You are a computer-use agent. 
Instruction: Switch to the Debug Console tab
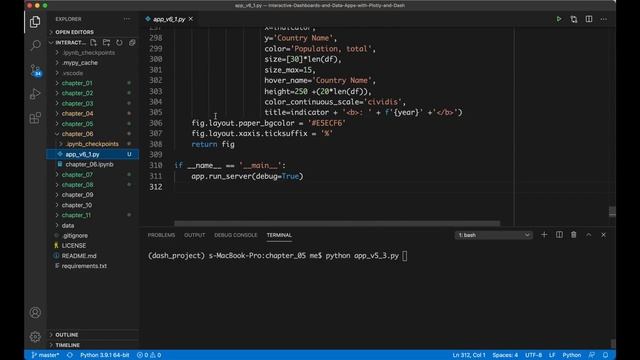pos(236,235)
